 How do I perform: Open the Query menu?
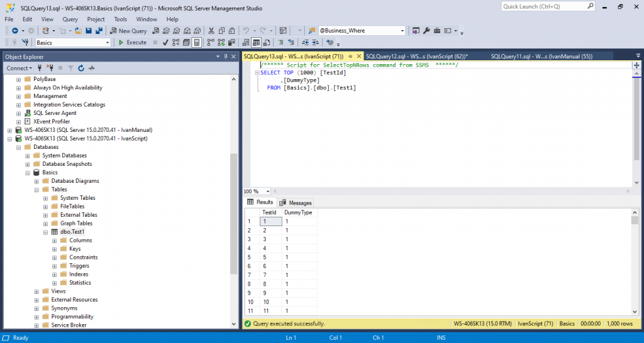tap(70, 19)
